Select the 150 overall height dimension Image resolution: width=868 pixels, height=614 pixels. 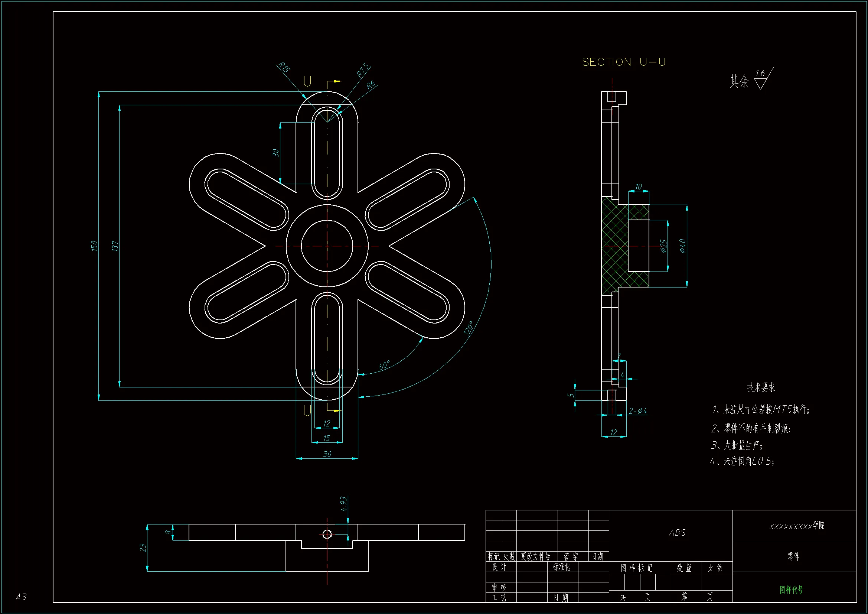click(x=94, y=246)
